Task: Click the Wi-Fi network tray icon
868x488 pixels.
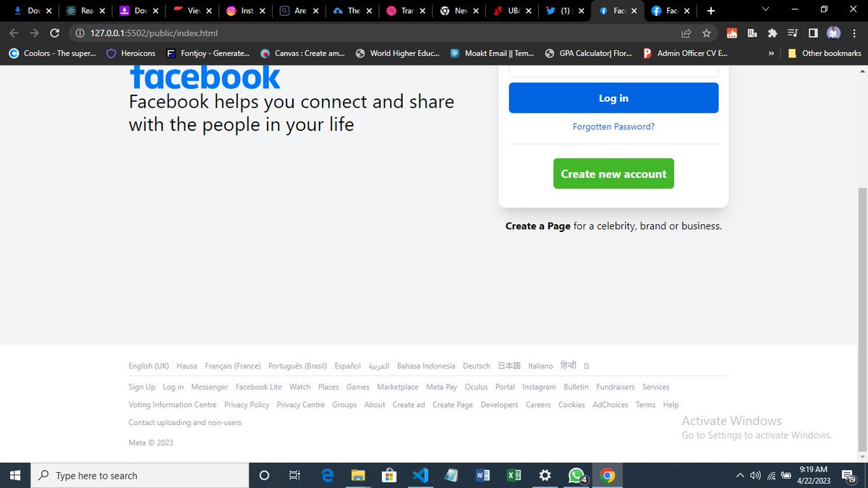Action: (772, 475)
